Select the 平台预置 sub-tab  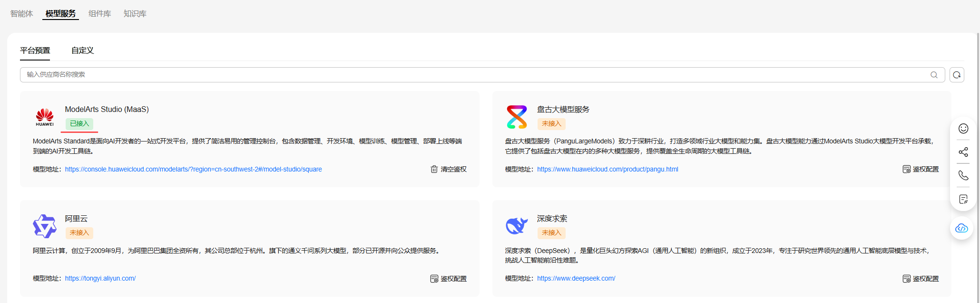[x=35, y=50]
